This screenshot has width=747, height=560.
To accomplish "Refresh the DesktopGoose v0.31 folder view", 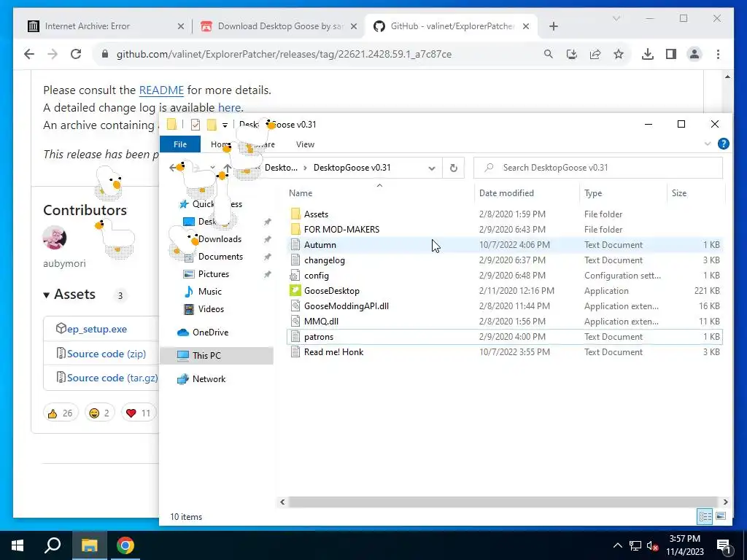I will 454,168.
